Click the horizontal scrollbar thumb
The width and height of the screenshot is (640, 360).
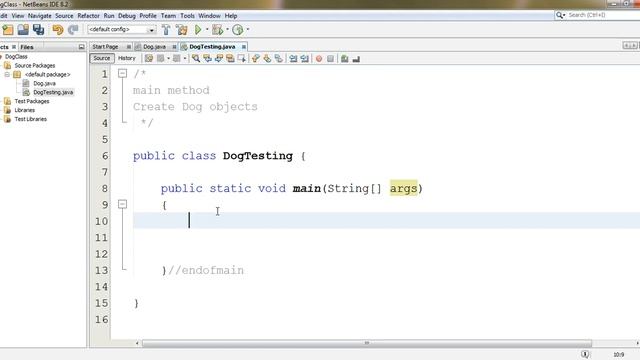click(367, 343)
